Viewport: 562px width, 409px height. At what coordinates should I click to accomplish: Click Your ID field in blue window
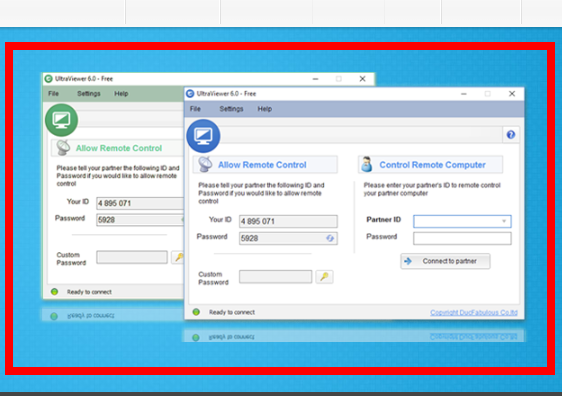click(288, 221)
